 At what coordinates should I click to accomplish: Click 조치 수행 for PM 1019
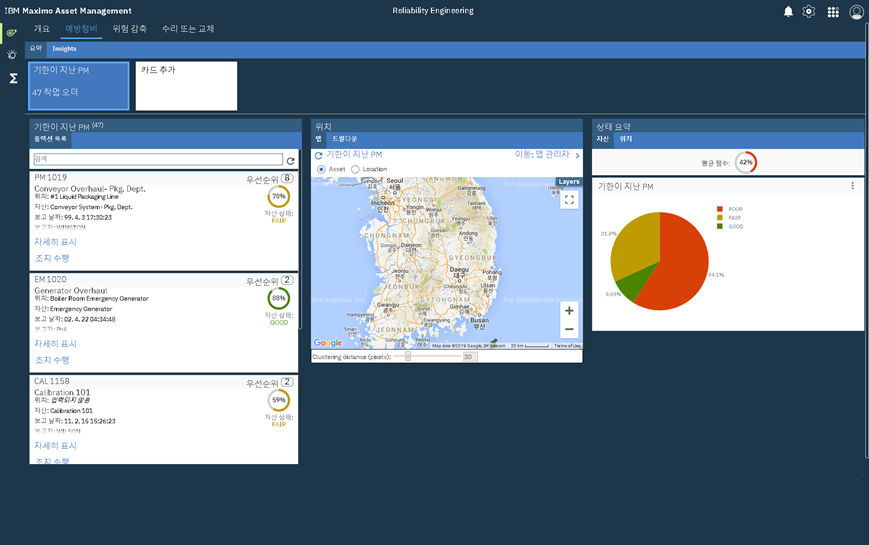52,258
